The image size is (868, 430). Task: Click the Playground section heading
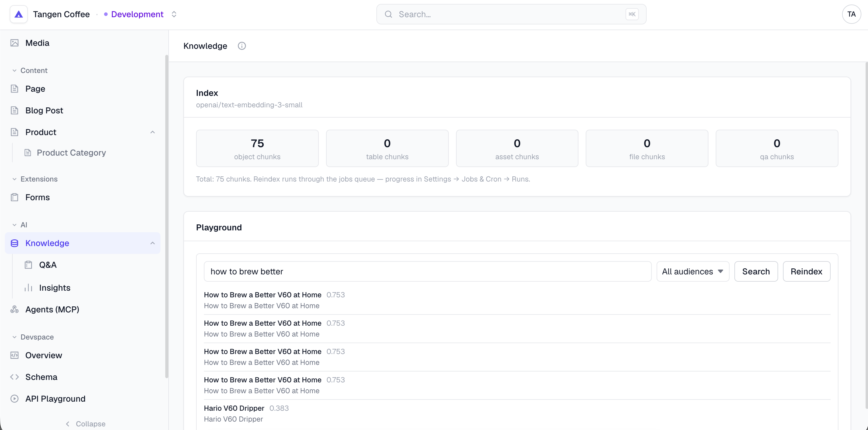219,227
